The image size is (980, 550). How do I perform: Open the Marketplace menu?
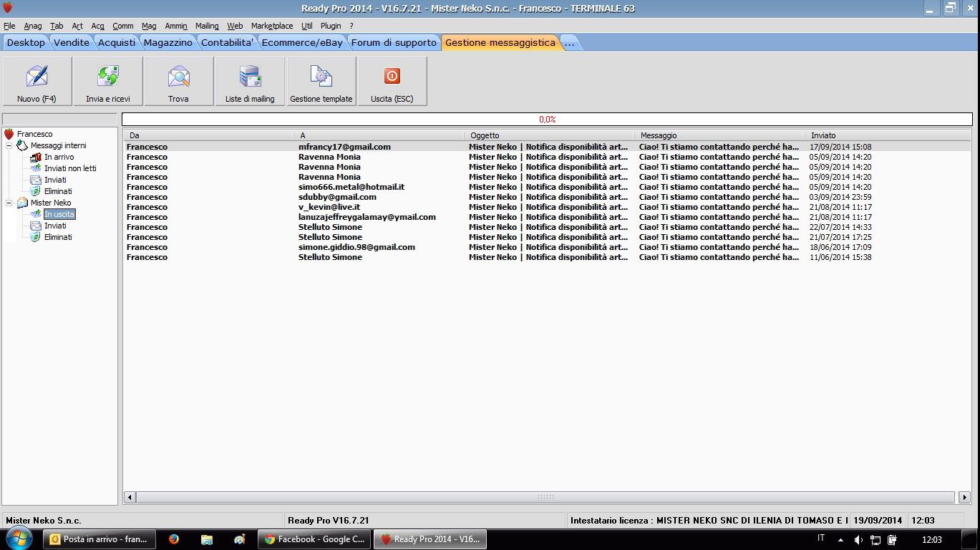[x=272, y=26]
